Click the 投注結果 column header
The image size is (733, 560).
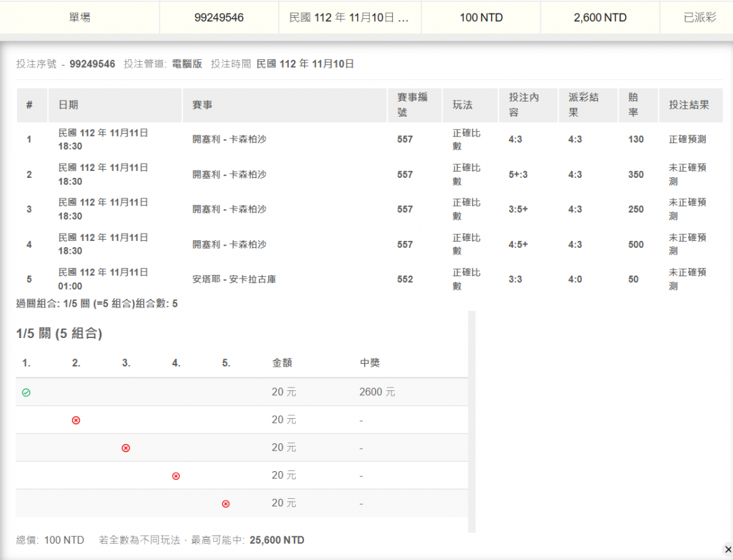point(690,105)
